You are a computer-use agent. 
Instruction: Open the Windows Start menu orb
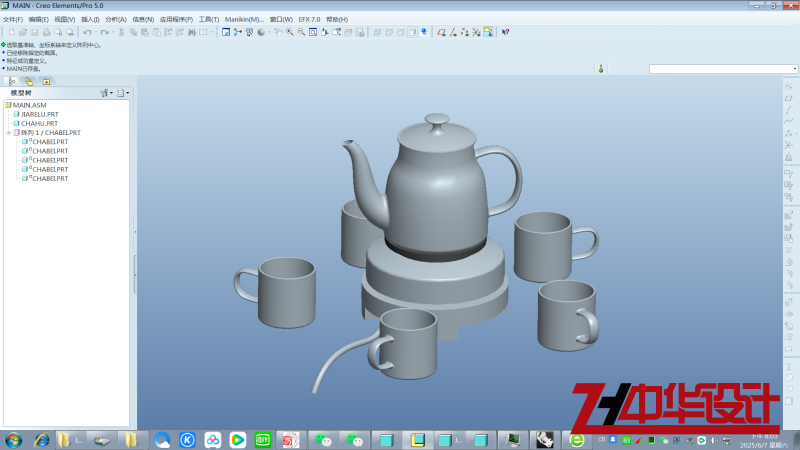point(13,440)
